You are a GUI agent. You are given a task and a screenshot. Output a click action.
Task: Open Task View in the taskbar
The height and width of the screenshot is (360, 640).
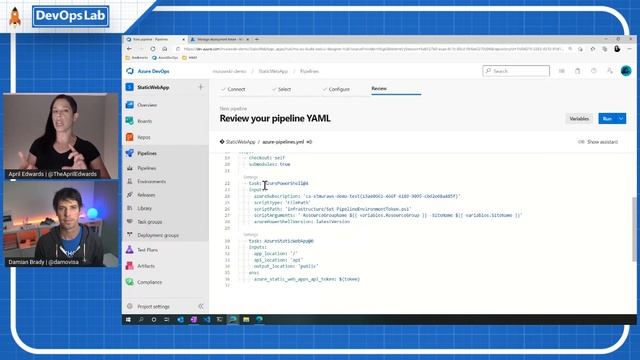coord(167,320)
